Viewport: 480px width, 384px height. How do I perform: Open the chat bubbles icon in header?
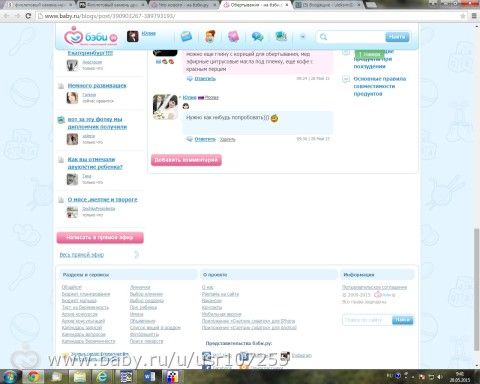point(257,36)
